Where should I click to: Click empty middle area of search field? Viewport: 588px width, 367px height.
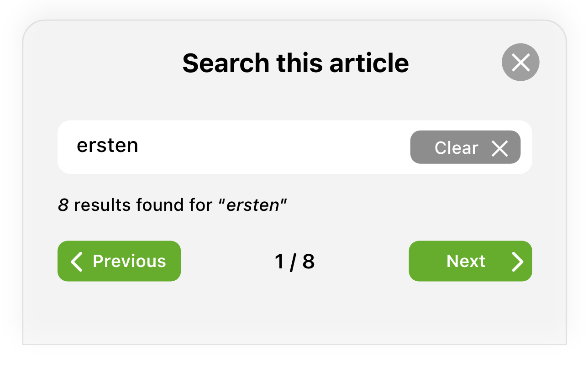click(274, 147)
